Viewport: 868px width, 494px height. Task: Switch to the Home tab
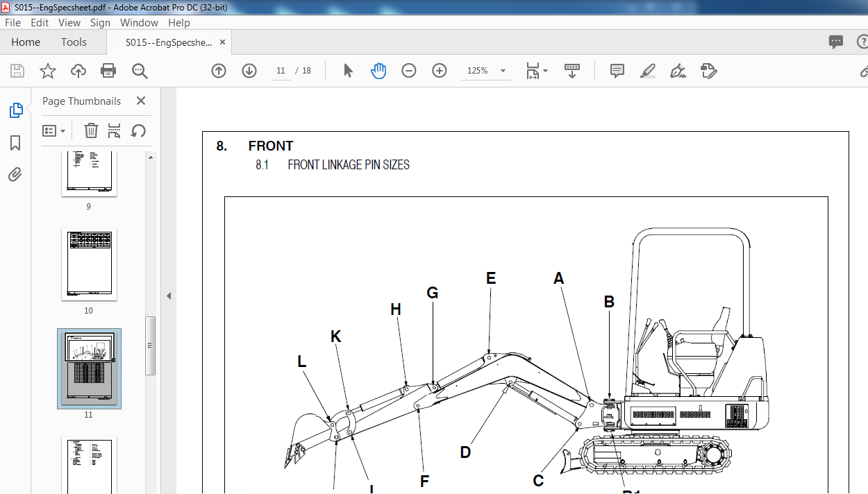point(26,42)
